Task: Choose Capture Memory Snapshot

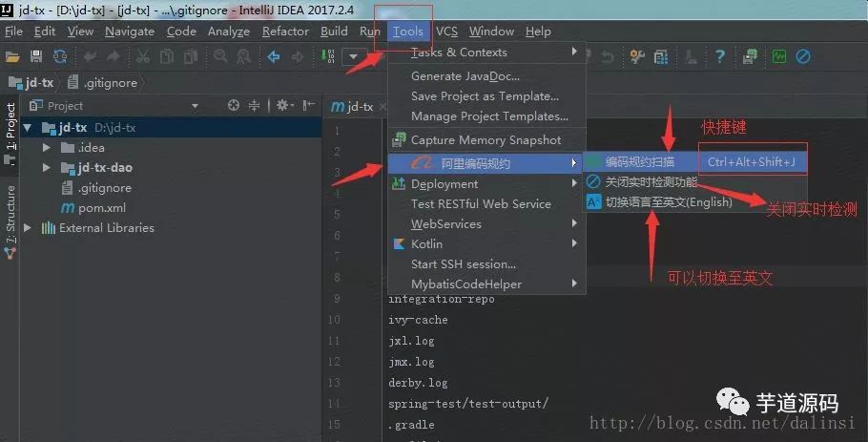Action: [486, 140]
